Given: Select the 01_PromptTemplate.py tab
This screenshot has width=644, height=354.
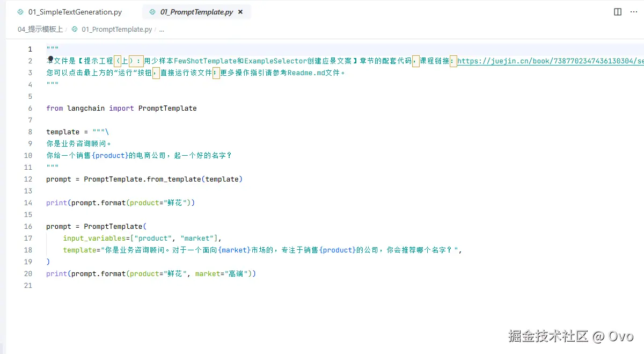Looking at the screenshot, I should [x=196, y=12].
